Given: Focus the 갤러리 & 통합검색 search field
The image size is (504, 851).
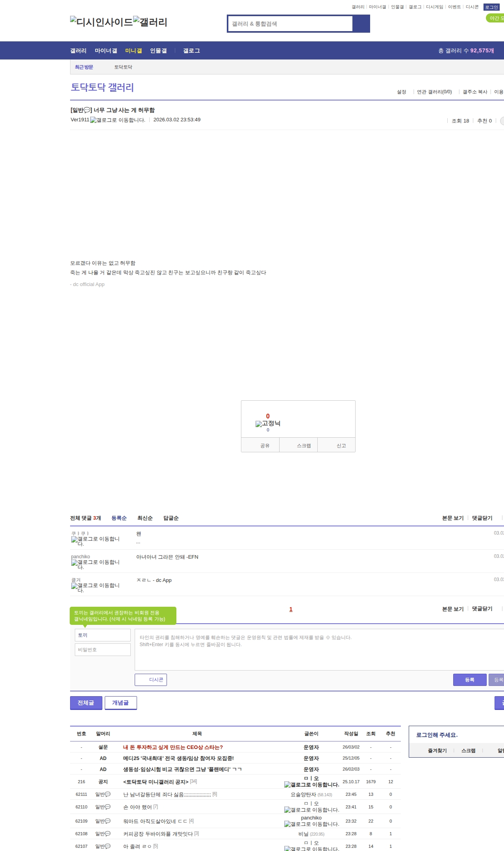Looking at the screenshot, I should (290, 24).
